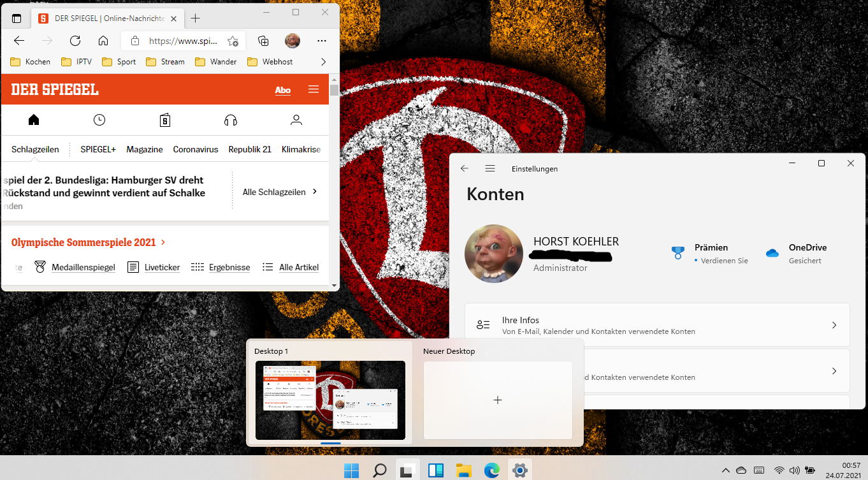Add this page to favorites star
The width and height of the screenshot is (868, 480).
coord(233,41)
